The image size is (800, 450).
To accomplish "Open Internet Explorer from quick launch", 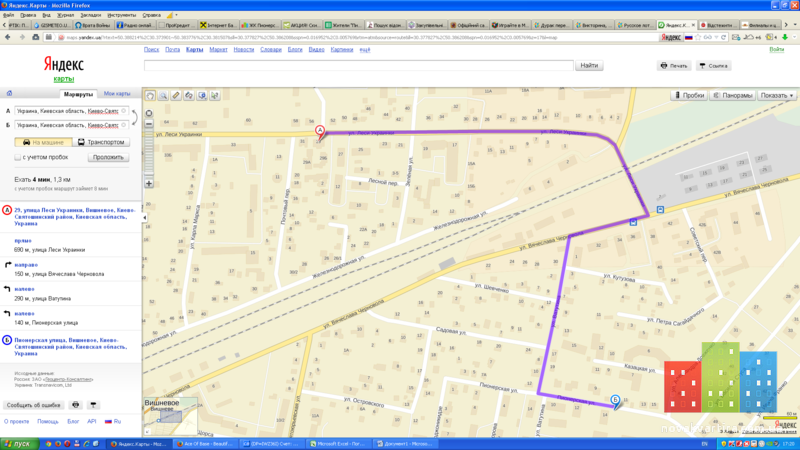I will [86, 444].
